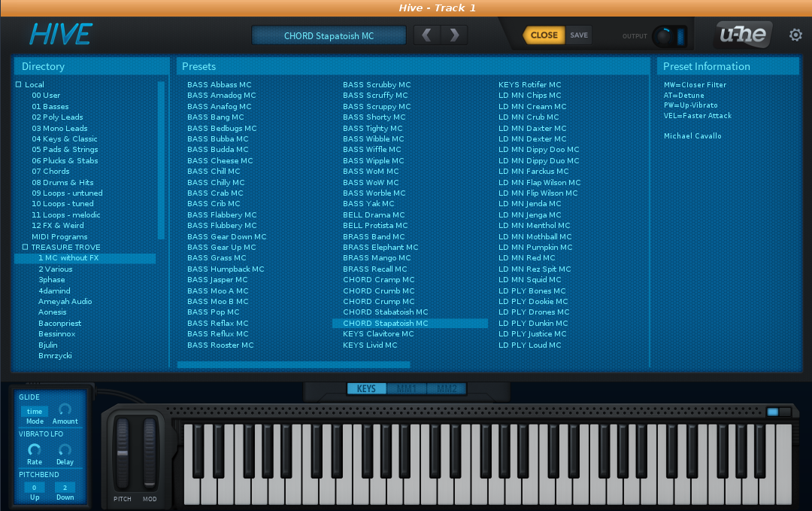Open the MIDI Programs folder
812x511 pixels.
click(59, 237)
